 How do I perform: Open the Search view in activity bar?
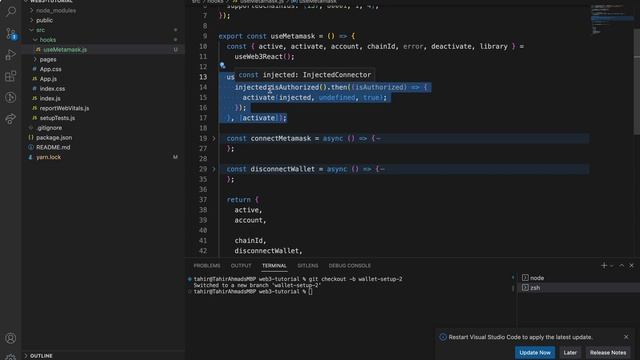coord(11,11)
